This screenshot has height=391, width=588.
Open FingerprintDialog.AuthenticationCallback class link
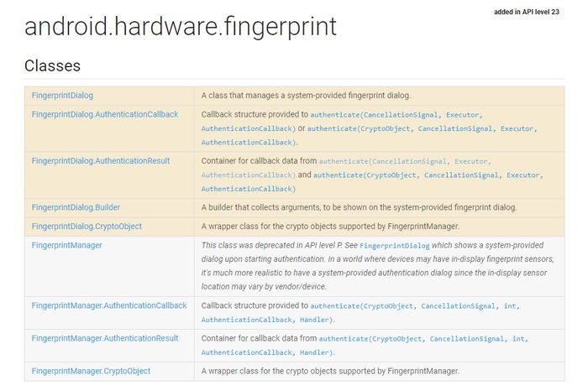coord(105,114)
